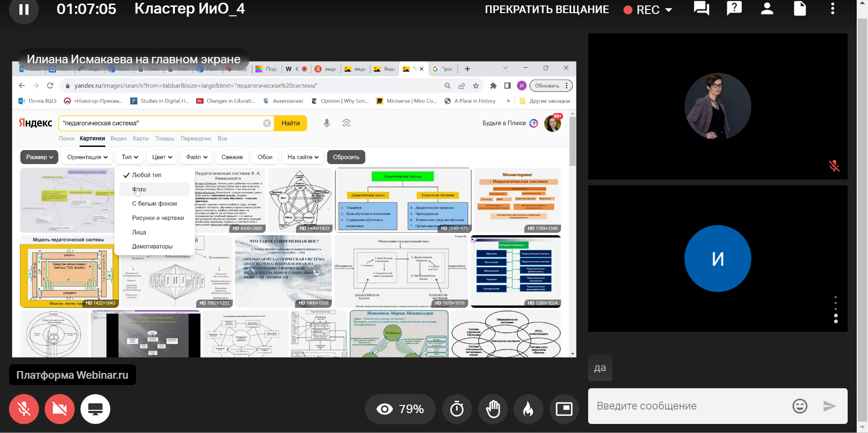The image size is (868, 433).
Task: Open the timer tool
Action: click(x=457, y=409)
